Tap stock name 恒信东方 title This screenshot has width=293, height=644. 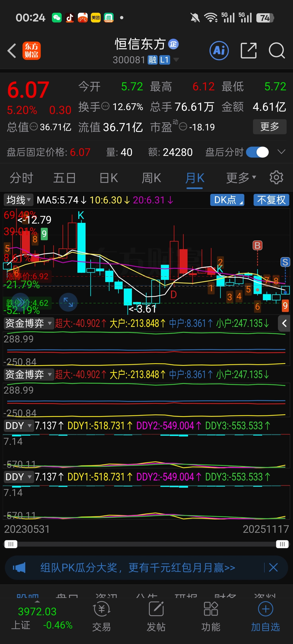coord(140,44)
